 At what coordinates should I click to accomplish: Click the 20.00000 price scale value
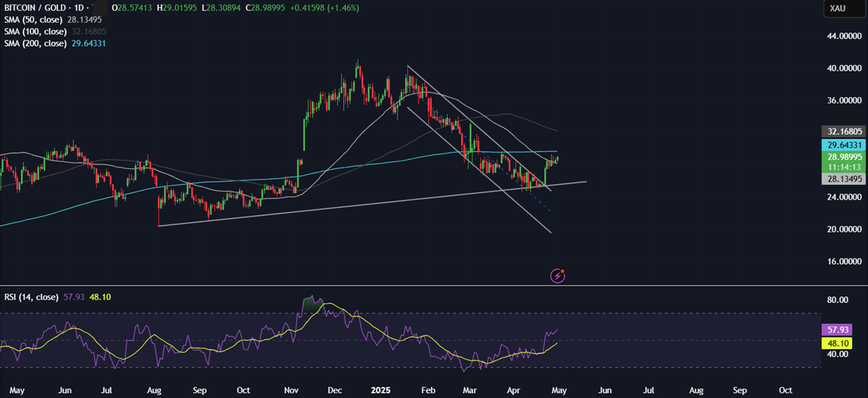point(845,230)
